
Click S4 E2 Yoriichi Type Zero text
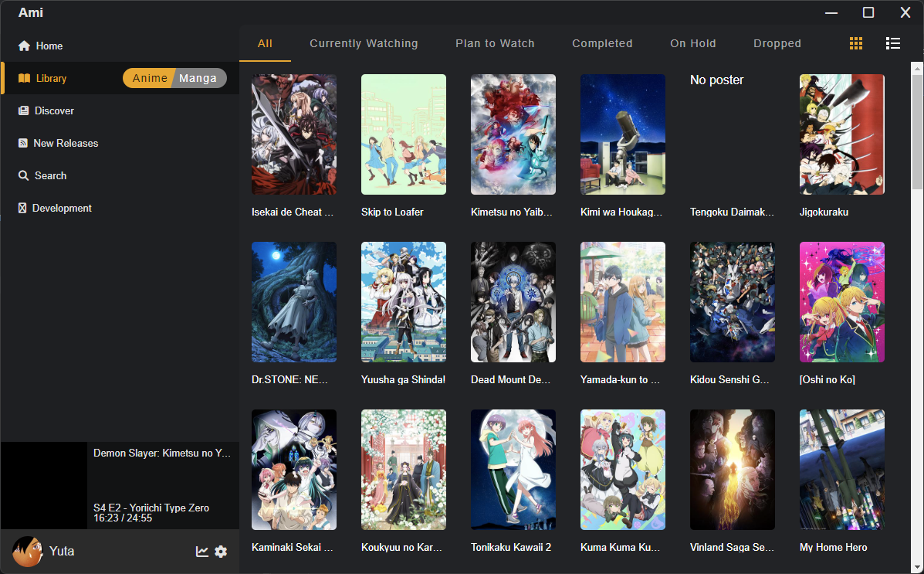point(151,508)
